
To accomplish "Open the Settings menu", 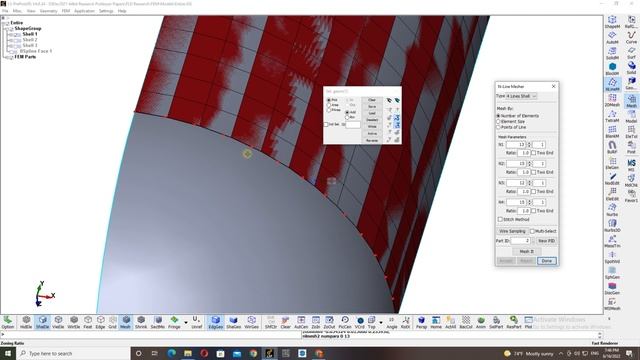I will pos(106,11).
